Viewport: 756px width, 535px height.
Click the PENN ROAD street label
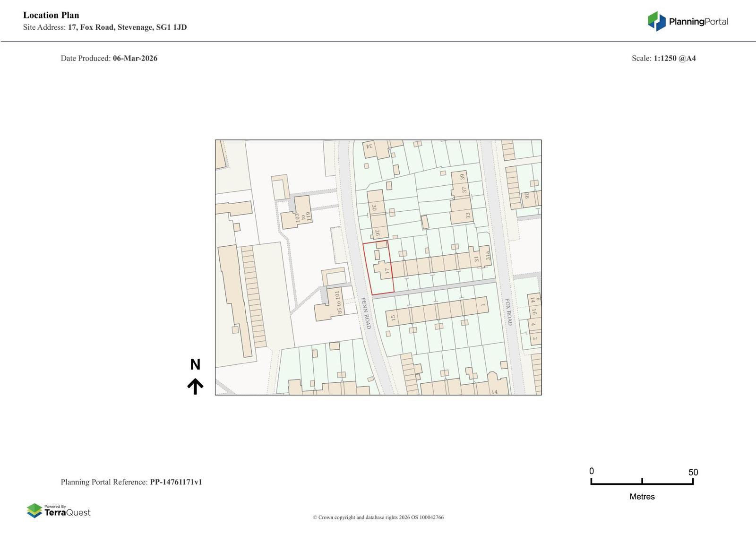point(366,313)
